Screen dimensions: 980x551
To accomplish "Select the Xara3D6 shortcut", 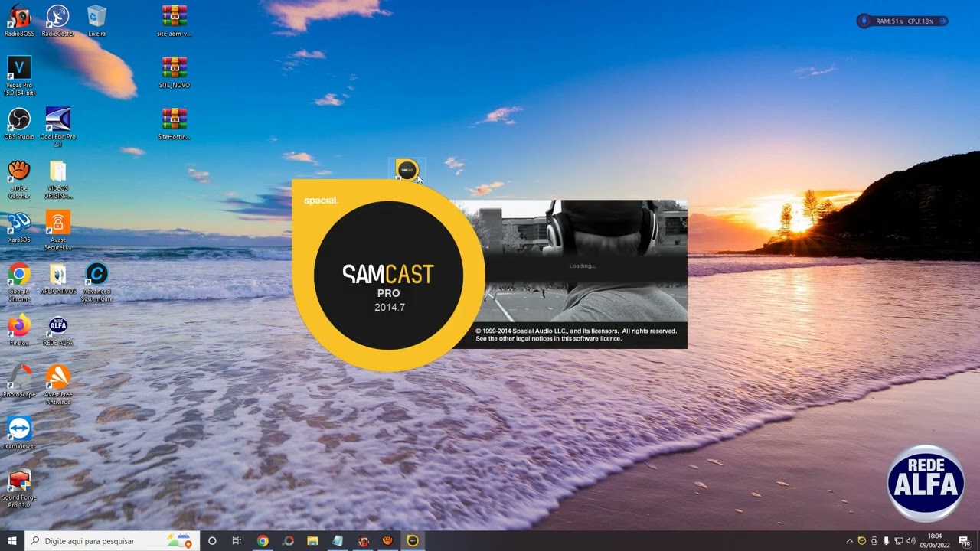I will (x=19, y=227).
